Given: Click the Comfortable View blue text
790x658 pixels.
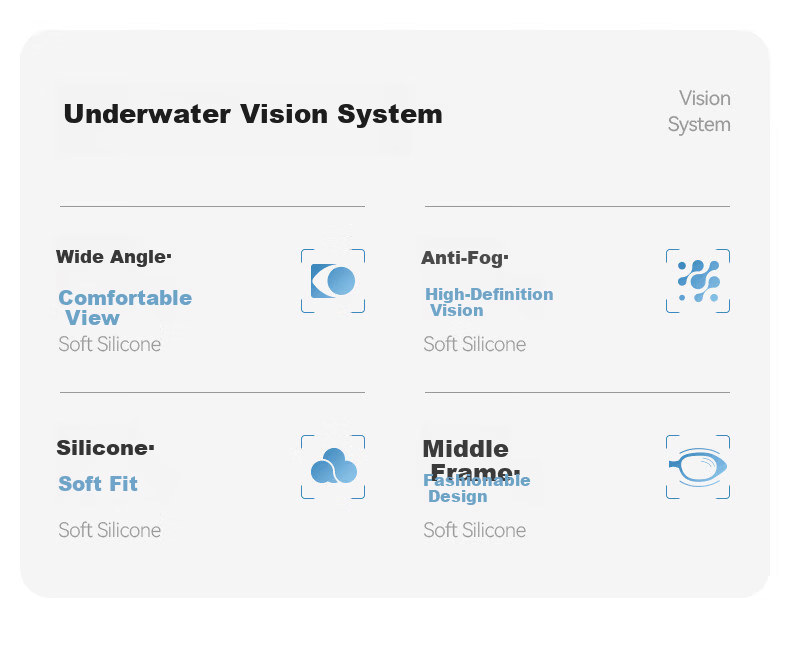Looking at the screenshot, I should [125, 308].
